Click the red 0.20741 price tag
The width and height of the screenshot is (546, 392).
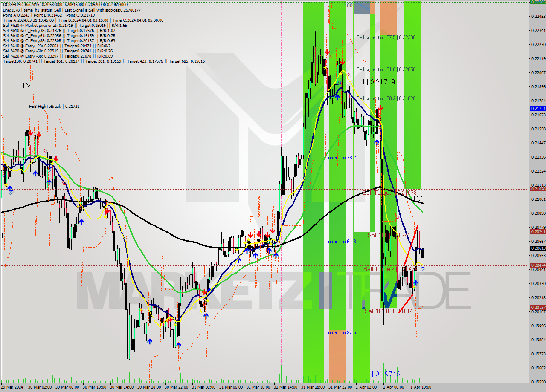coord(537,231)
